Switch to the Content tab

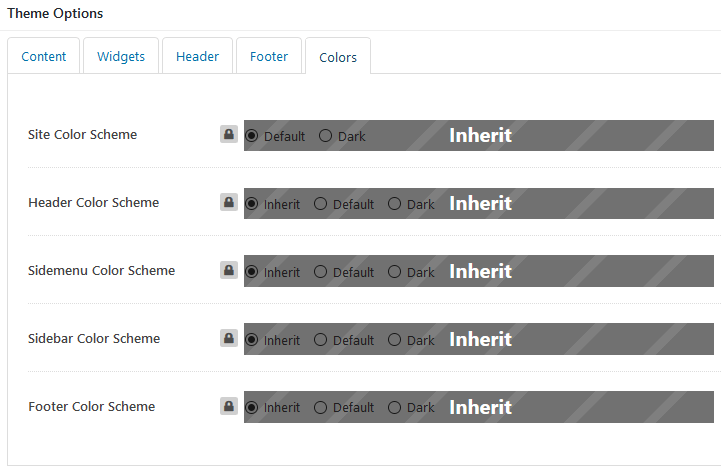click(x=44, y=57)
